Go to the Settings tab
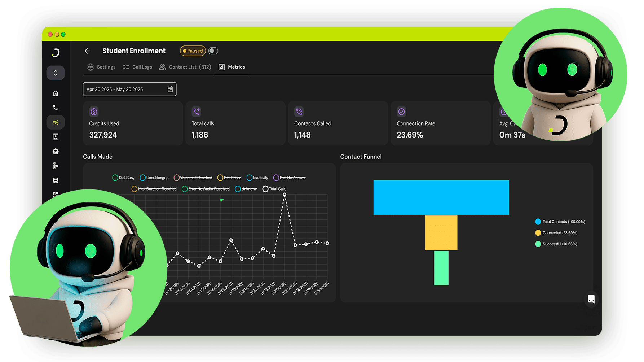 pos(101,67)
